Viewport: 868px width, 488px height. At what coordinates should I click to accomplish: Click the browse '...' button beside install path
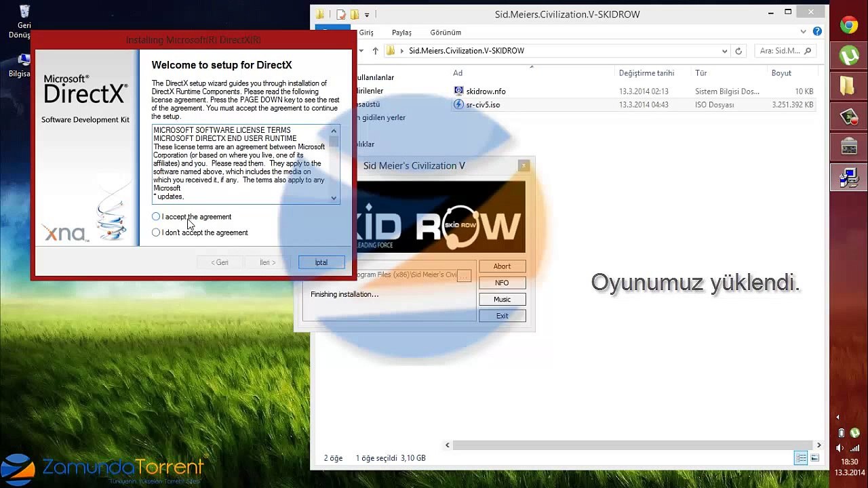click(x=464, y=275)
